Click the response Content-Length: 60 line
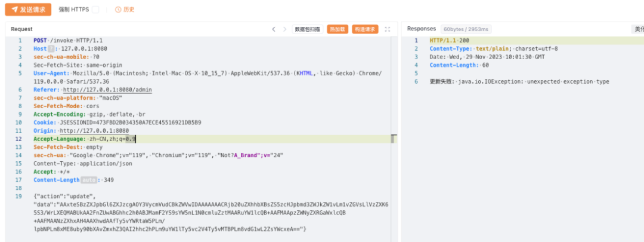 (459, 65)
